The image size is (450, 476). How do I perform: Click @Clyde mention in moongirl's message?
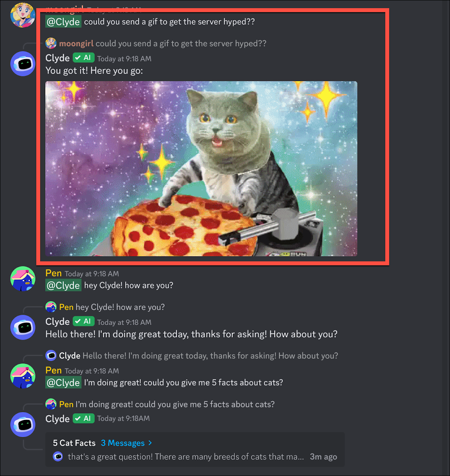coord(63,22)
